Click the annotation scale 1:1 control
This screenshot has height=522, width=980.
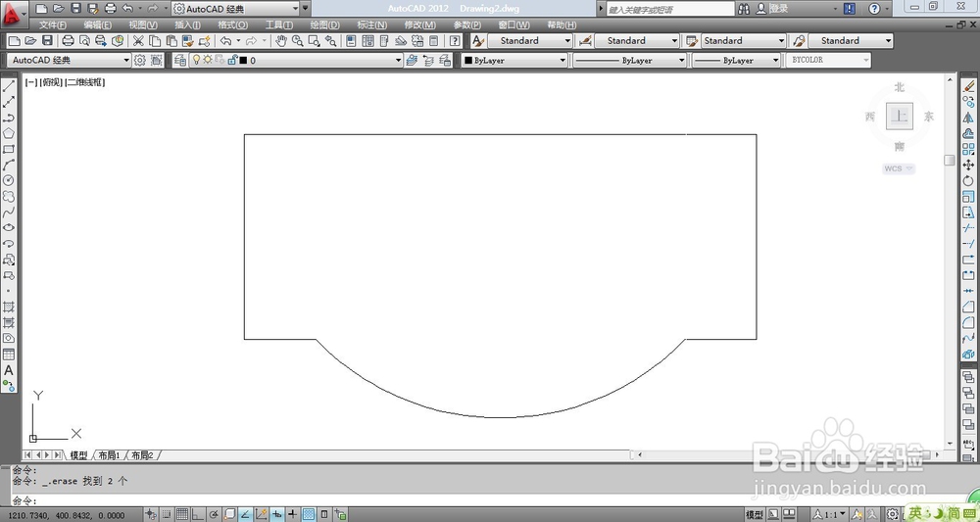coord(829,514)
